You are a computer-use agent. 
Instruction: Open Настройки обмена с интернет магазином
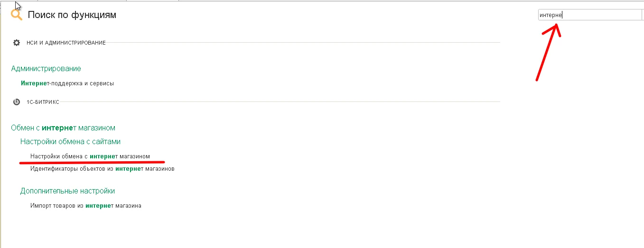tap(90, 156)
